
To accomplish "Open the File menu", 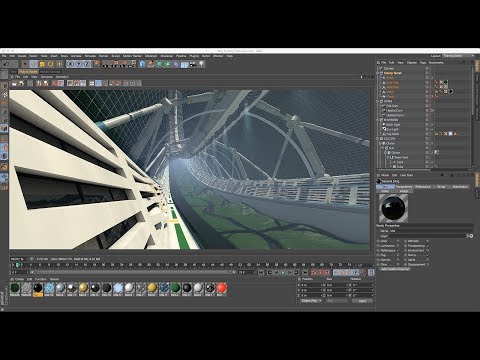I will coord(4,56).
